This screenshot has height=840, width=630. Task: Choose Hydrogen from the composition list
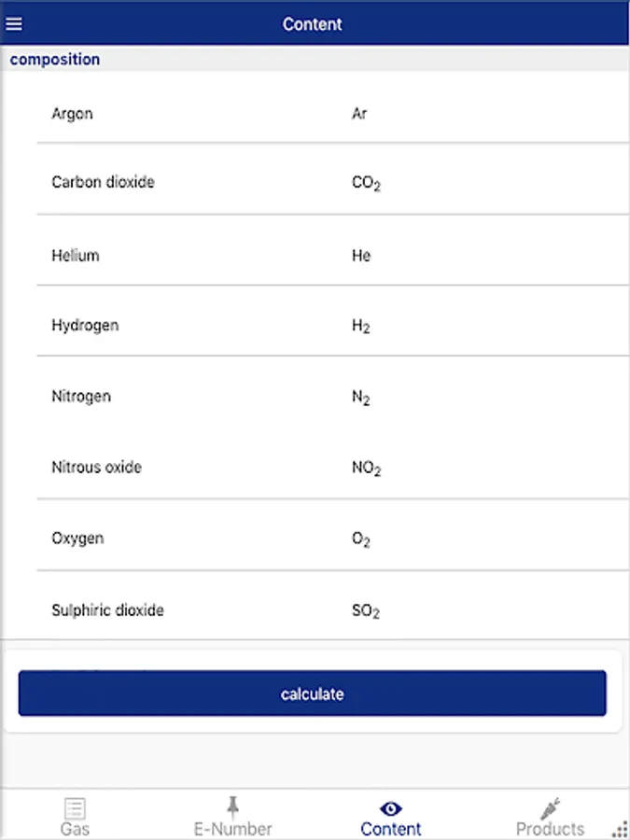(x=315, y=326)
